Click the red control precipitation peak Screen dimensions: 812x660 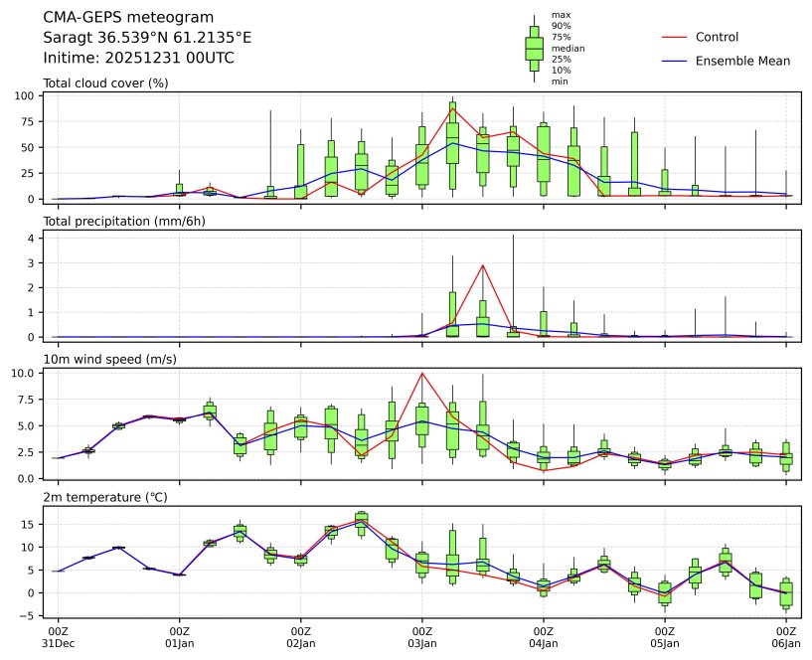pos(483,265)
